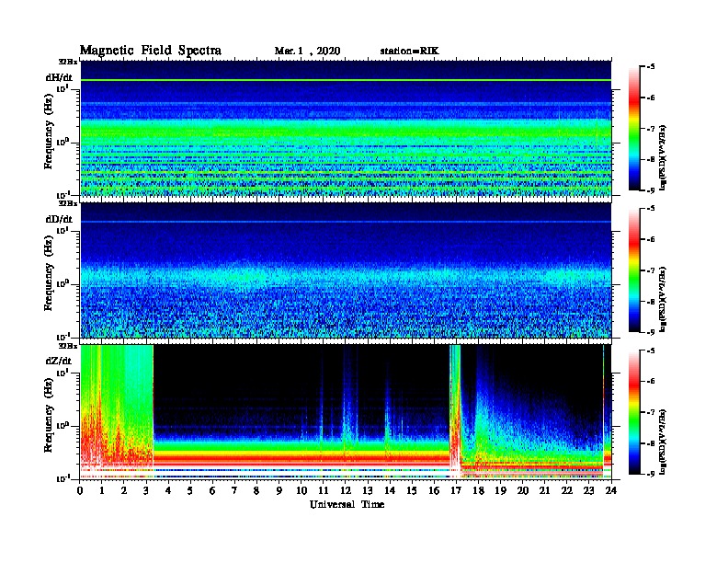Click the hour '17' tick label on time axis
This screenshot has width=728, height=563.
[456, 490]
